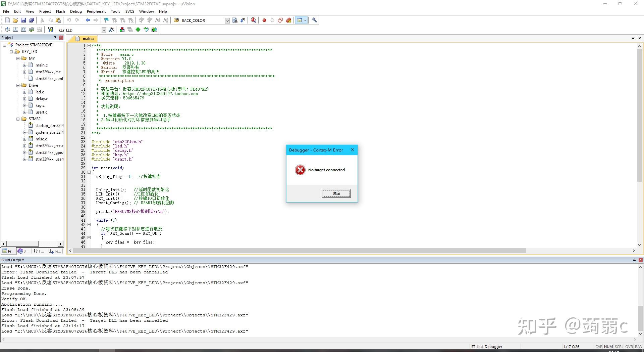Viewport: 644px width, 352px height.
Task: Open the KEY_LED target selection dropdown
Action: (x=104, y=30)
